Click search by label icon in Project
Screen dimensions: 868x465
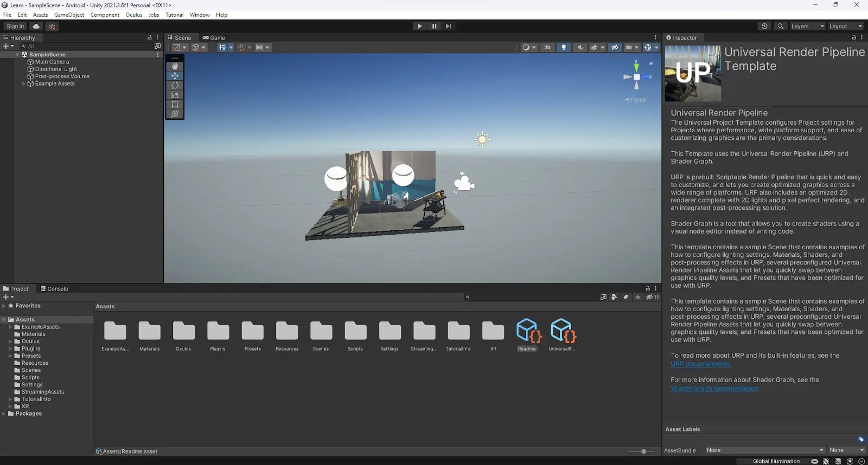tap(626, 297)
